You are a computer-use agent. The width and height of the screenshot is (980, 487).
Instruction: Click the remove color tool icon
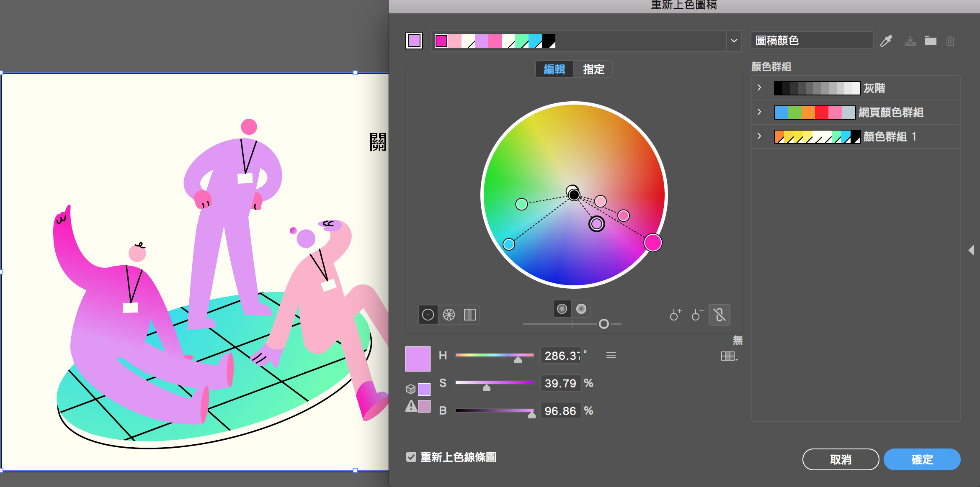tap(697, 315)
